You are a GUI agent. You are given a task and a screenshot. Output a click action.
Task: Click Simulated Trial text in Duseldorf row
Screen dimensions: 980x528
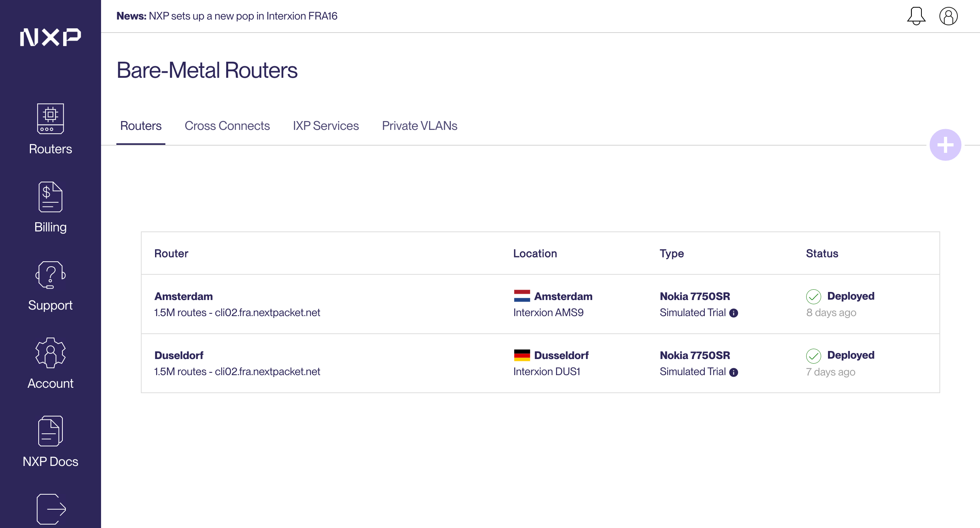(693, 372)
